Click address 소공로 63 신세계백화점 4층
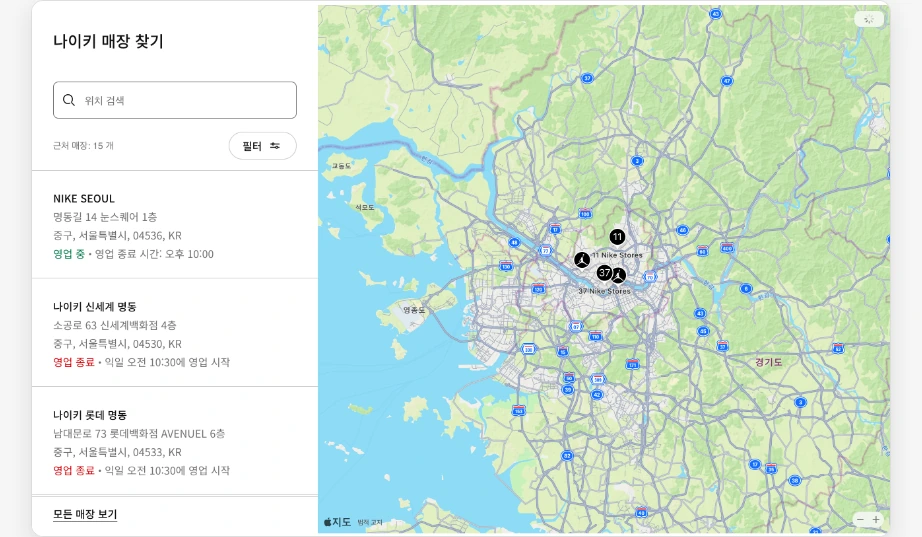The height and width of the screenshot is (537, 922). click(115, 325)
